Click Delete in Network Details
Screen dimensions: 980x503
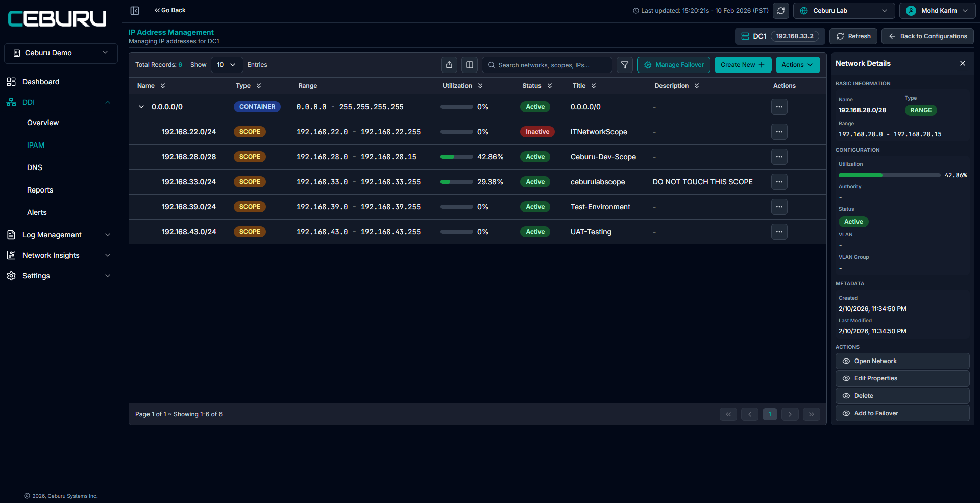click(x=902, y=396)
